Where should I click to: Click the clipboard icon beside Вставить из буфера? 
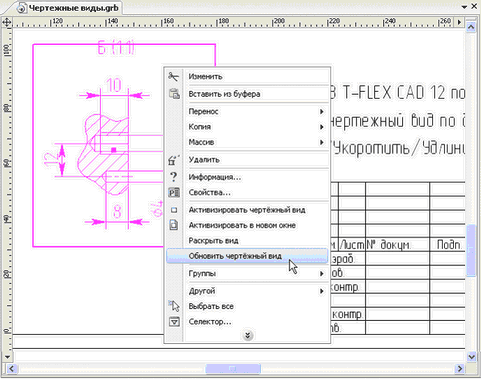pyautogui.click(x=174, y=94)
